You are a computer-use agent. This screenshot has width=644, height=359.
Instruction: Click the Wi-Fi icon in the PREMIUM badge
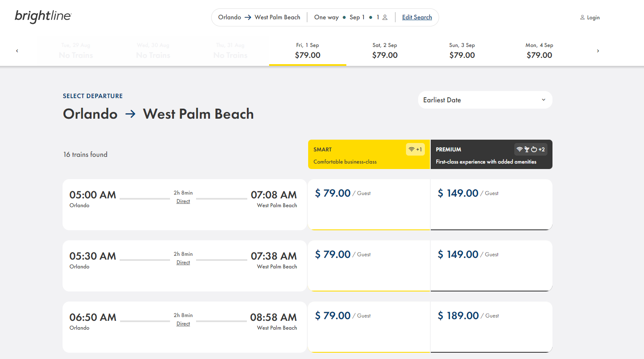click(x=519, y=149)
